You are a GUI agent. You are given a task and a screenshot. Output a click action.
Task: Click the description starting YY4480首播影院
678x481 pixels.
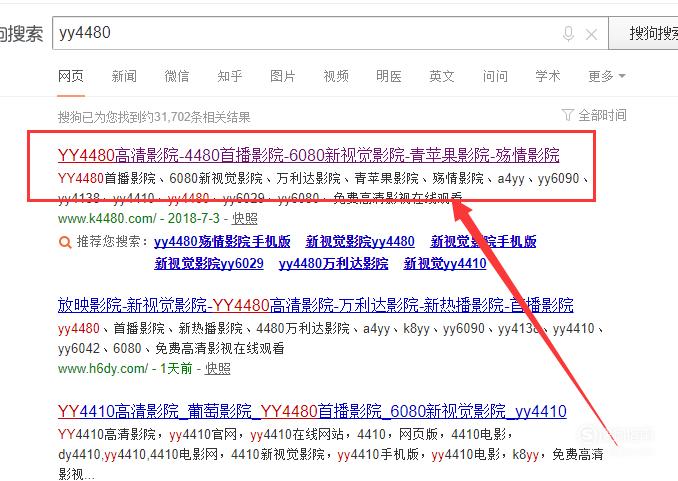323,188
